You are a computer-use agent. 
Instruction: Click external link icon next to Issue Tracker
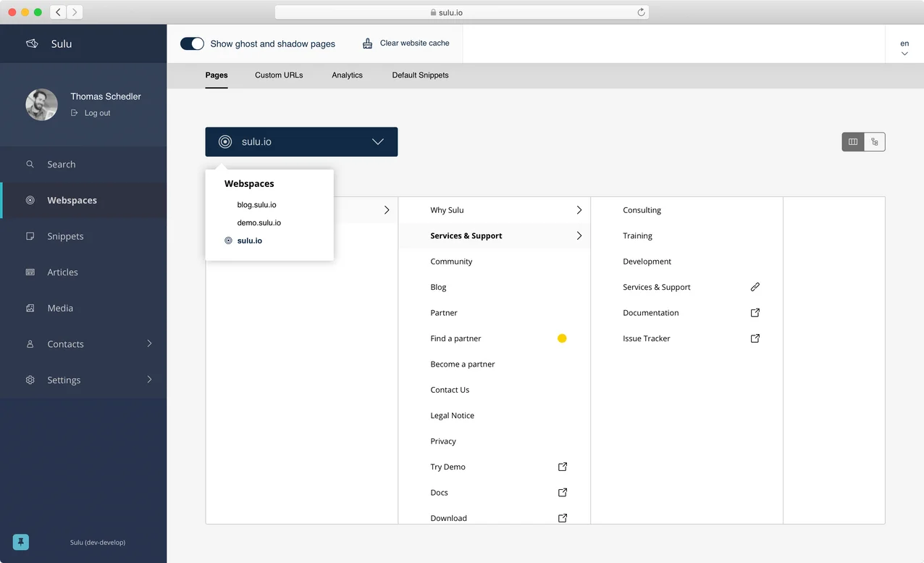tap(755, 338)
